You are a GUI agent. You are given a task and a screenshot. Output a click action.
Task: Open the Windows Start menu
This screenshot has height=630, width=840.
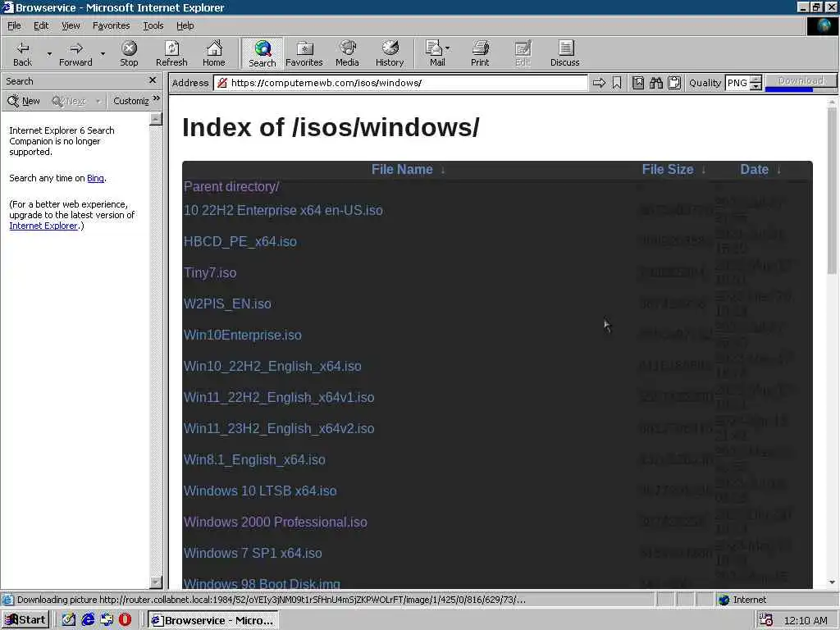click(x=25, y=620)
